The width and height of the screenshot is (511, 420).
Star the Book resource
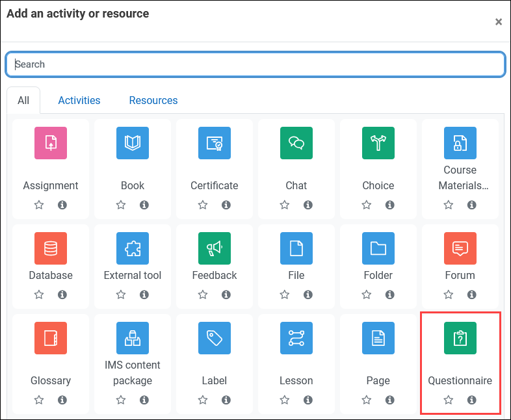(x=121, y=205)
